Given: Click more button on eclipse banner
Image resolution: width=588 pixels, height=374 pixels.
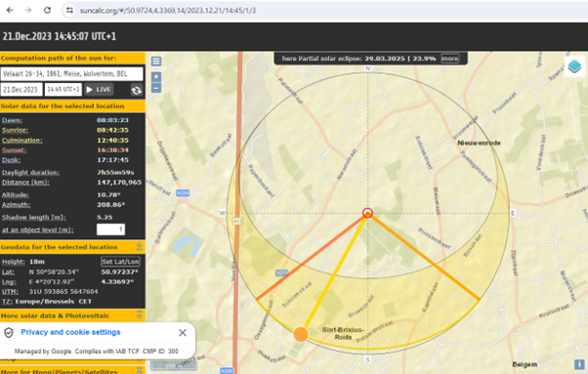Looking at the screenshot, I should pos(449,59).
